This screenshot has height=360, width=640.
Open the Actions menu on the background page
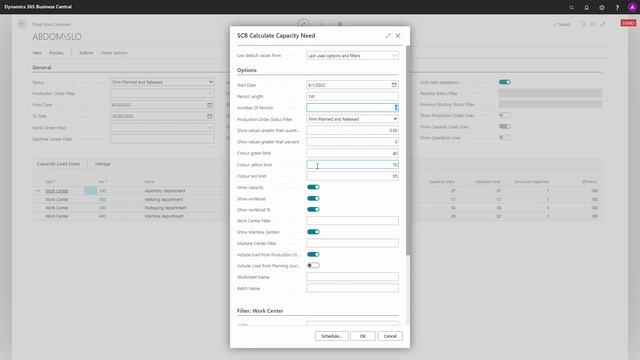[x=86, y=53]
